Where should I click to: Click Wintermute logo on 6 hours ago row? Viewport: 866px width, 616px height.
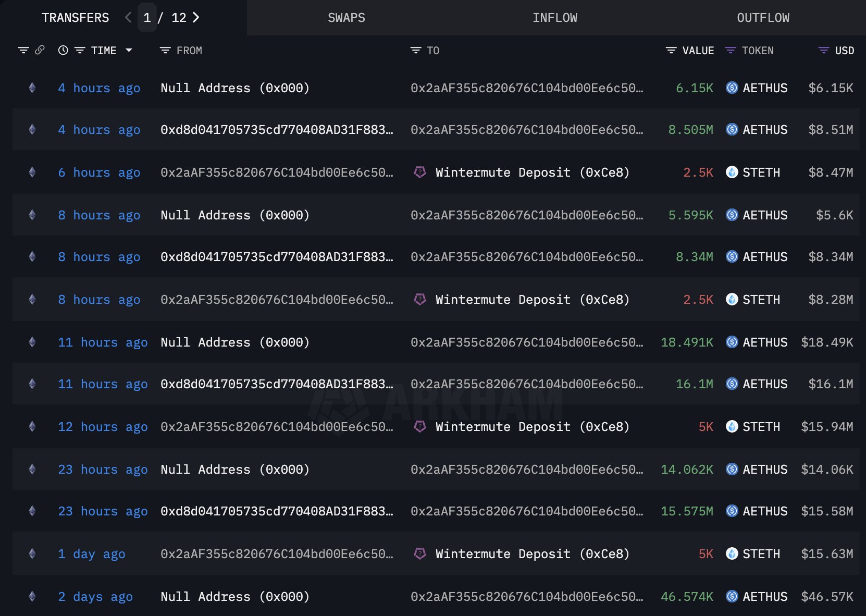click(x=420, y=172)
